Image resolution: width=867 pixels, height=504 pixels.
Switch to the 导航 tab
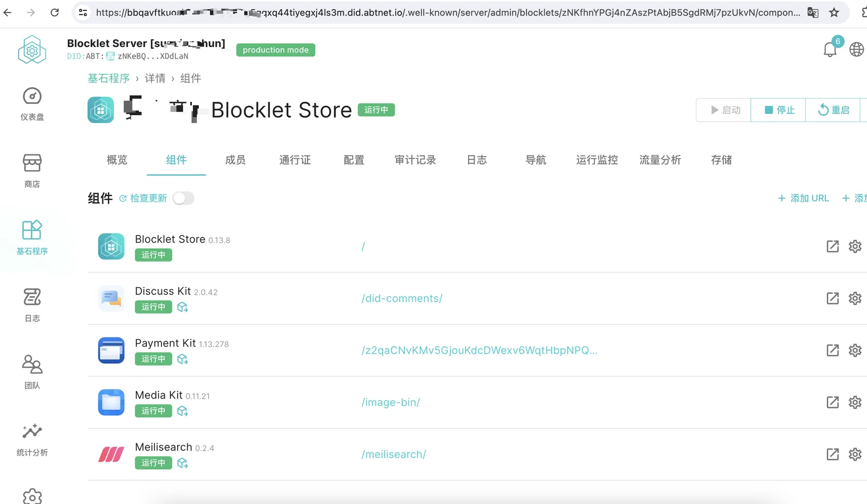click(536, 160)
